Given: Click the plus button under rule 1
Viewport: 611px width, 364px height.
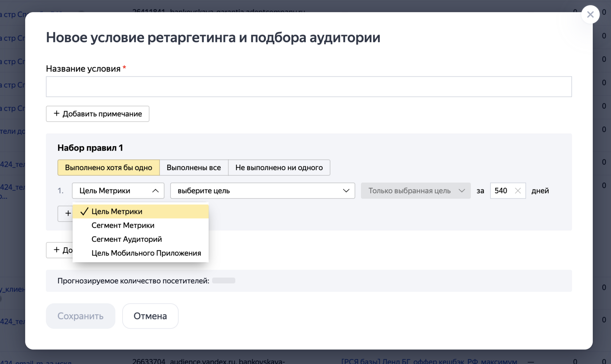Looking at the screenshot, I should [65, 213].
